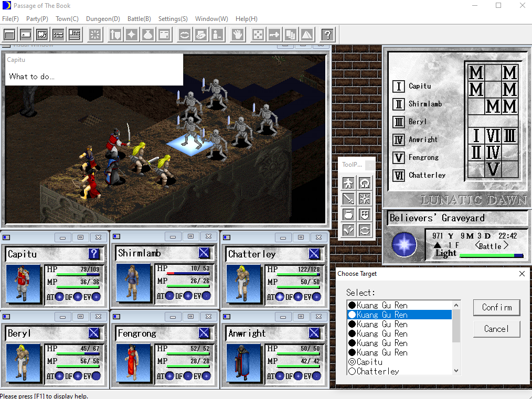Open the Dungeon(D) menu
Viewport: 532px width, 399px height.
(x=103, y=19)
